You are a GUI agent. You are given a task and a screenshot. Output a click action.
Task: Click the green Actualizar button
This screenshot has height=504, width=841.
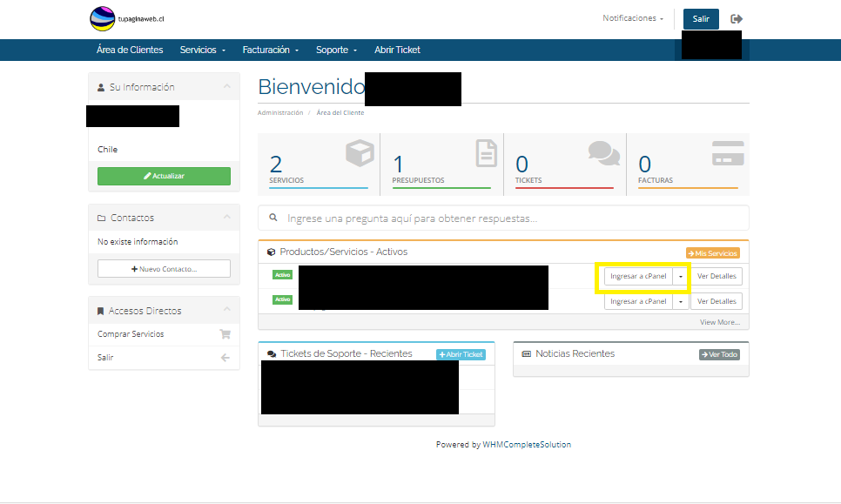164,176
